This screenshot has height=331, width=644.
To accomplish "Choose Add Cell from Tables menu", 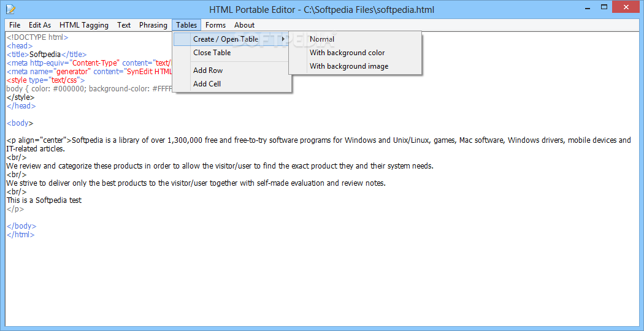I will [x=232, y=84].
